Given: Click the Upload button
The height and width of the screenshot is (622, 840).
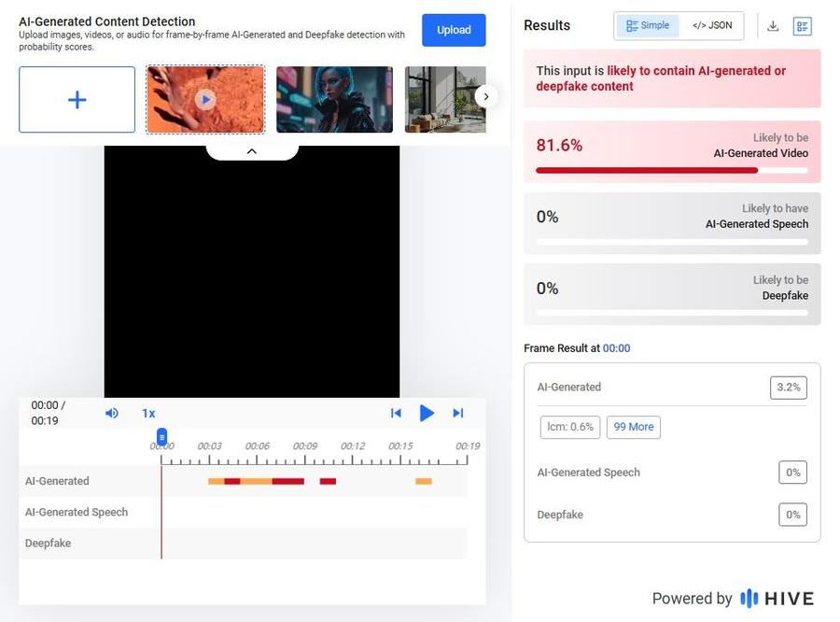Looking at the screenshot, I should pyautogui.click(x=454, y=30).
